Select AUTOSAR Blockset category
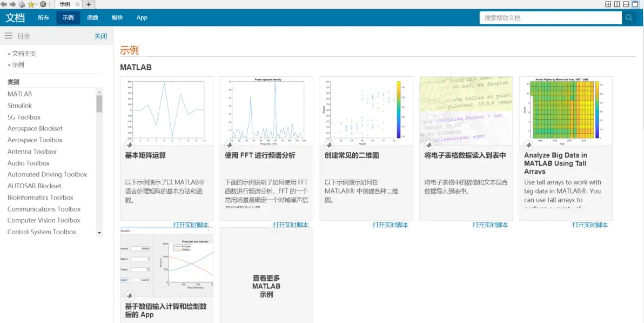The width and height of the screenshot is (644, 323). 35,186
